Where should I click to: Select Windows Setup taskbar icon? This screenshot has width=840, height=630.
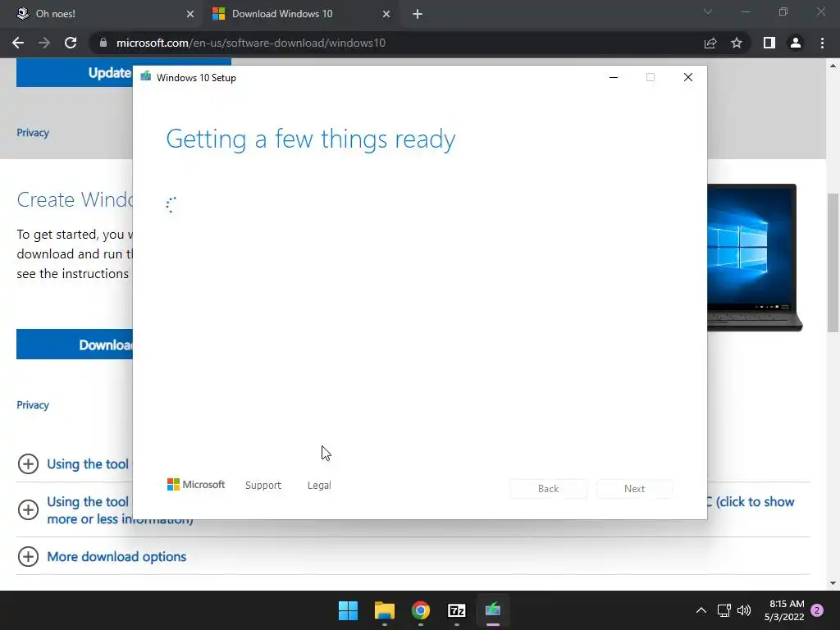pos(493,610)
